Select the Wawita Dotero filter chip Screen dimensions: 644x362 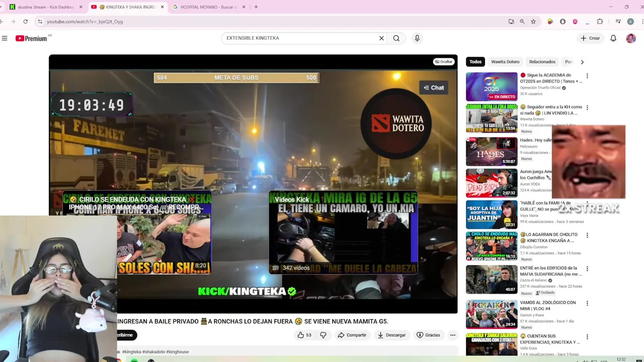tap(505, 62)
